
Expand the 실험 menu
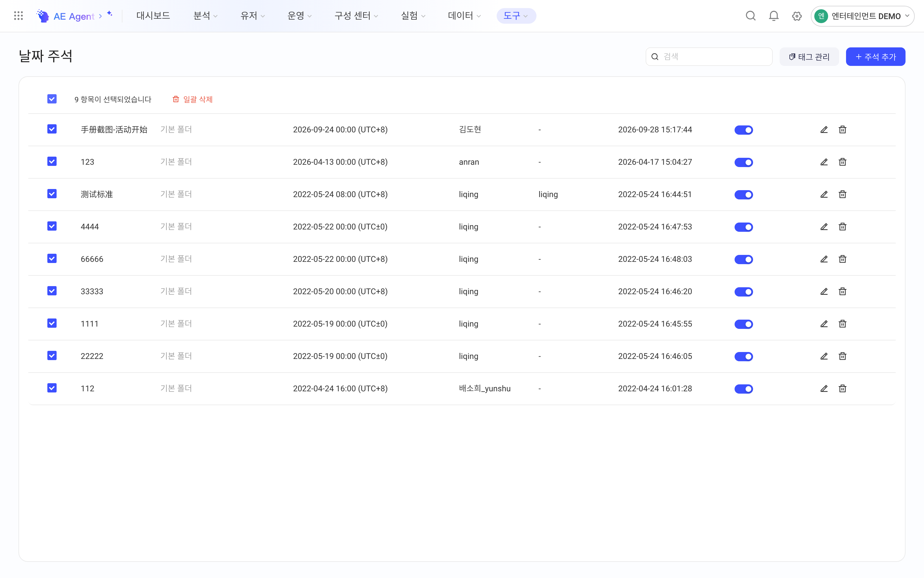click(413, 16)
